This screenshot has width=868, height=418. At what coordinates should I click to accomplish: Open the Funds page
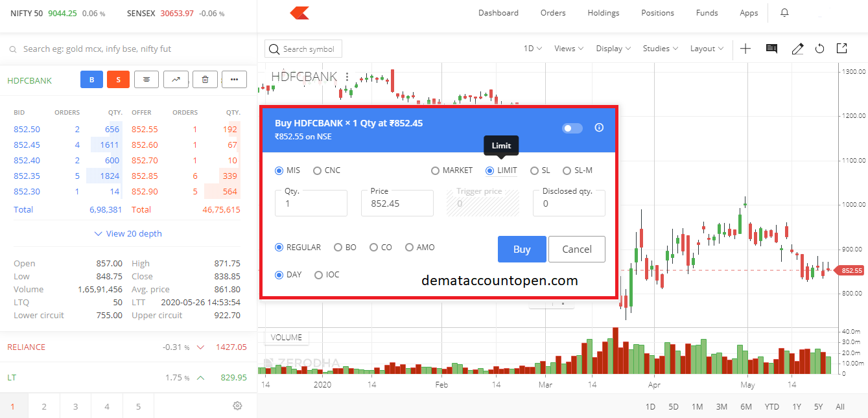coord(707,13)
